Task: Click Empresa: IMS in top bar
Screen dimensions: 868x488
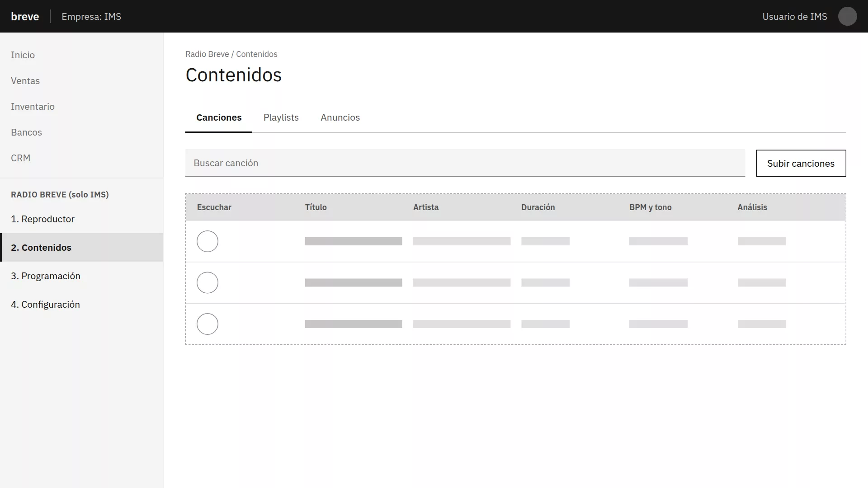Action: click(x=91, y=17)
